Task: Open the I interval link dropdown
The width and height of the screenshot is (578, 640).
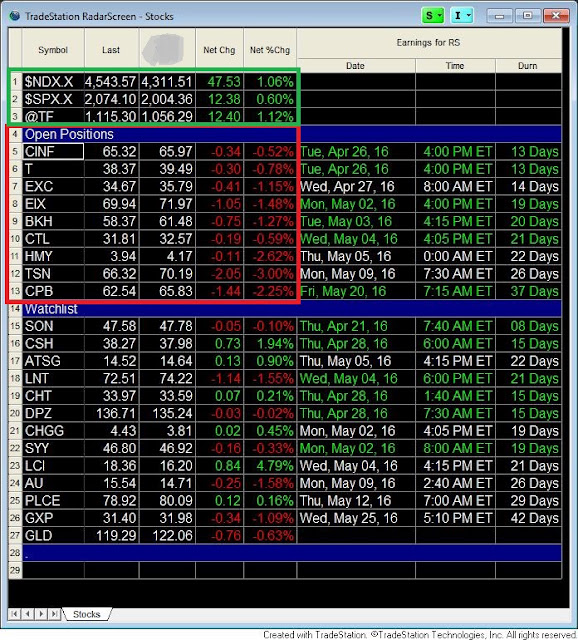Action: coord(462,16)
